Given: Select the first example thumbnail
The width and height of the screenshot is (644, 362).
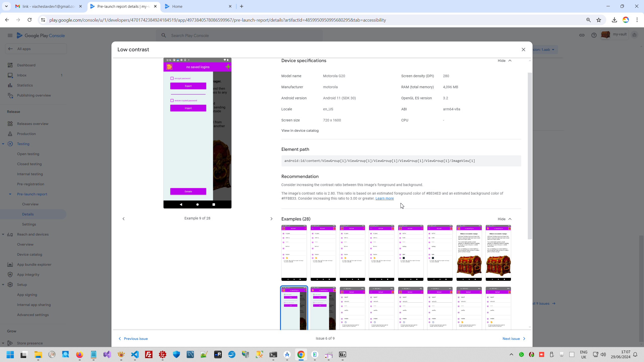Looking at the screenshot, I should (x=294, y=253).
